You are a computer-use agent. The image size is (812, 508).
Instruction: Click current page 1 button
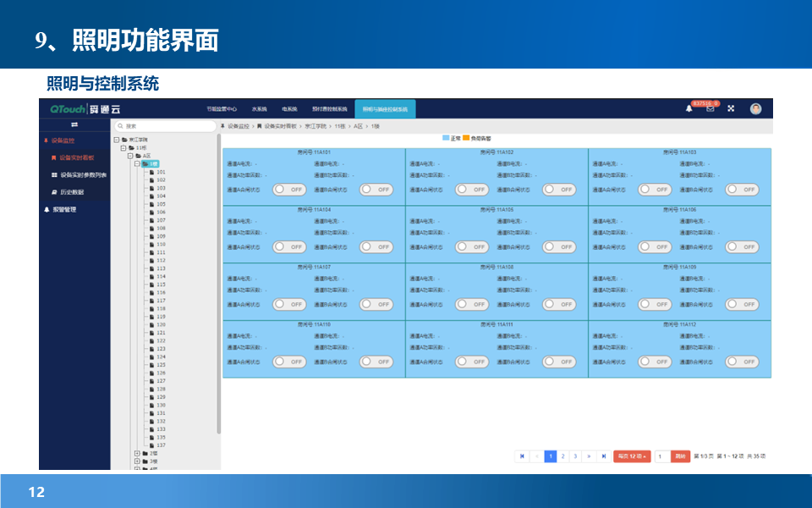pyautogui.click(x=551, y=456)
